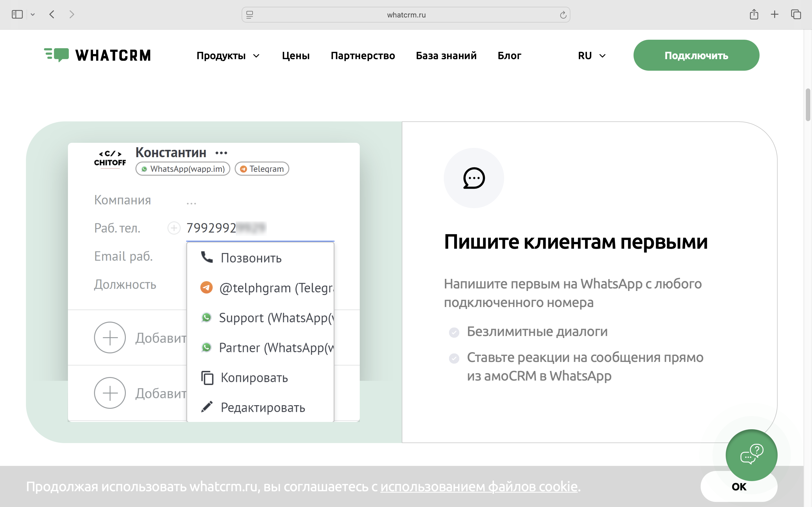Open a new tab with the plus icon
Screen dimensions: 812x507
click(775, 14)
